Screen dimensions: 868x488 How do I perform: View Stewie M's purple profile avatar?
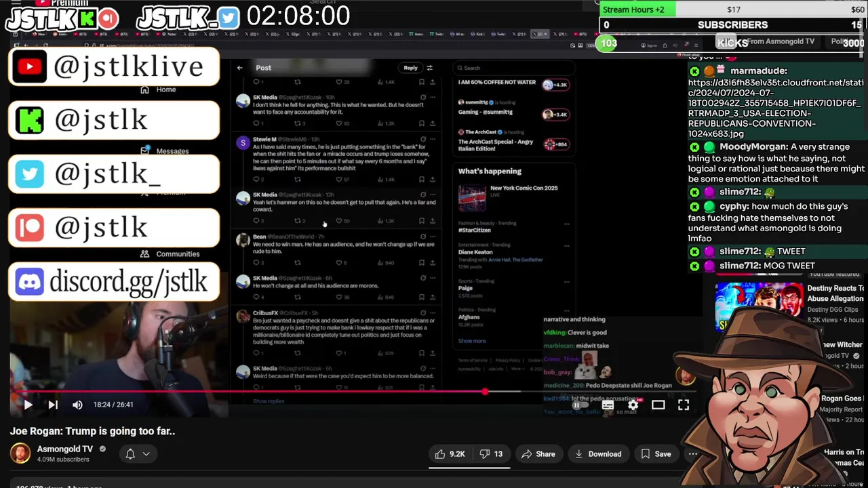tap(243, 142)
